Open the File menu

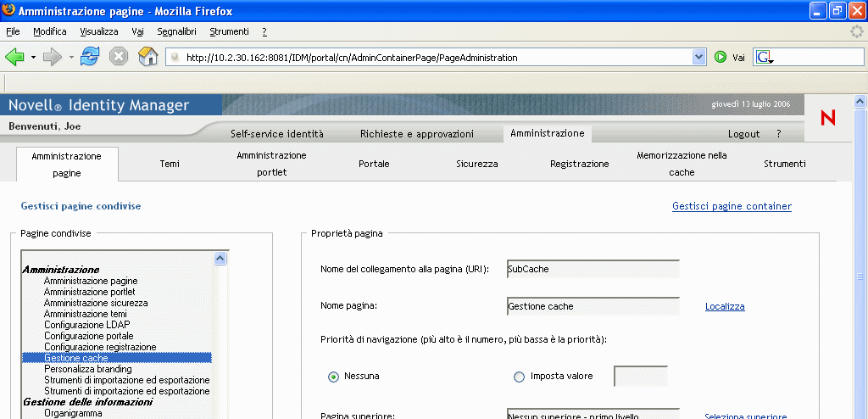[x=13, y=31]
